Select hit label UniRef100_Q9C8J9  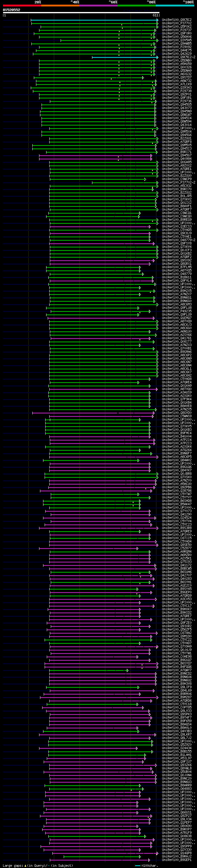coord(176,233)
